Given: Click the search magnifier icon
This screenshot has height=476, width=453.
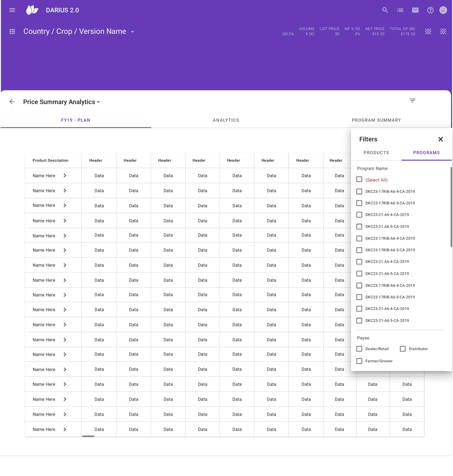Looking at the screenshot, I should [x=385, y=10].
